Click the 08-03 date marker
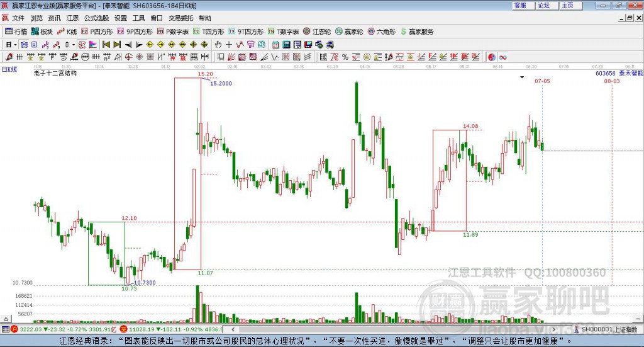644x347 pixels. 612,81
